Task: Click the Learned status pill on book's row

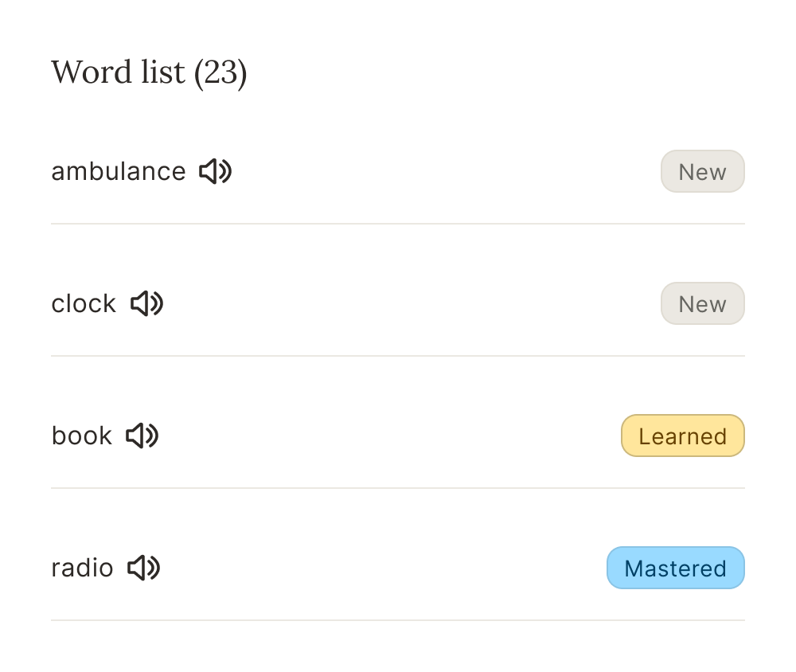Action: click(x=682, y=436)
